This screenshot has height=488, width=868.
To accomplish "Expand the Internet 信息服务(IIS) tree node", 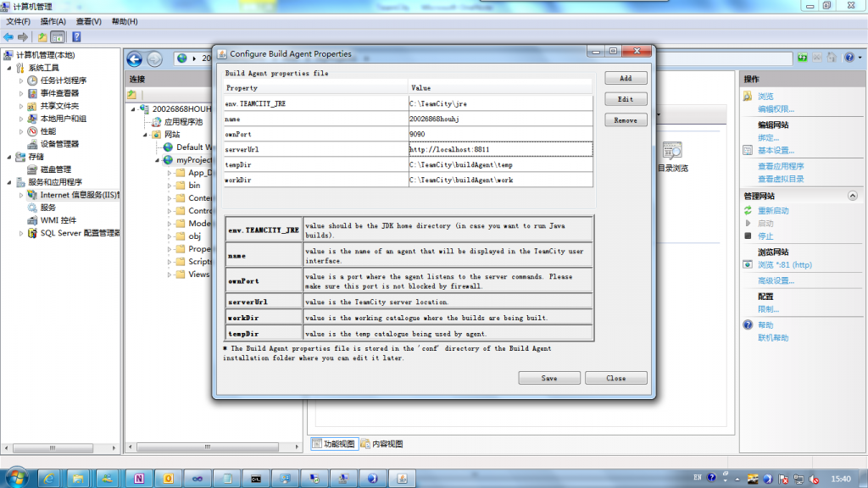I will point(21,196).
